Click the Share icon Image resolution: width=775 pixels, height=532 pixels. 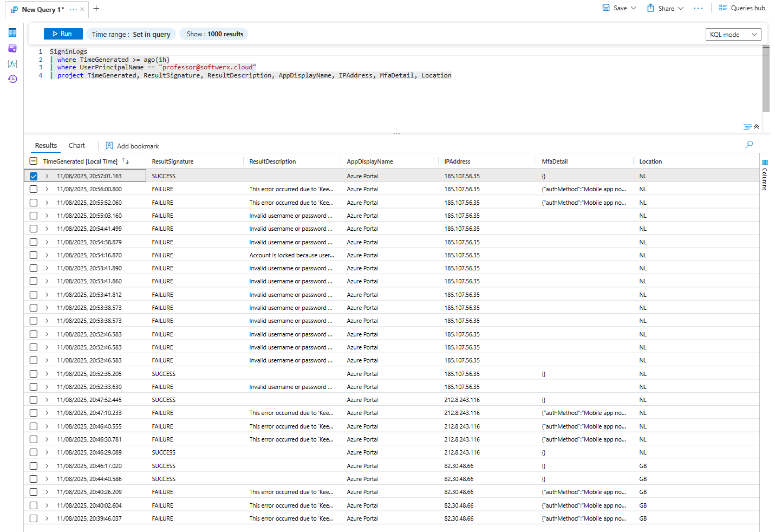650,8
